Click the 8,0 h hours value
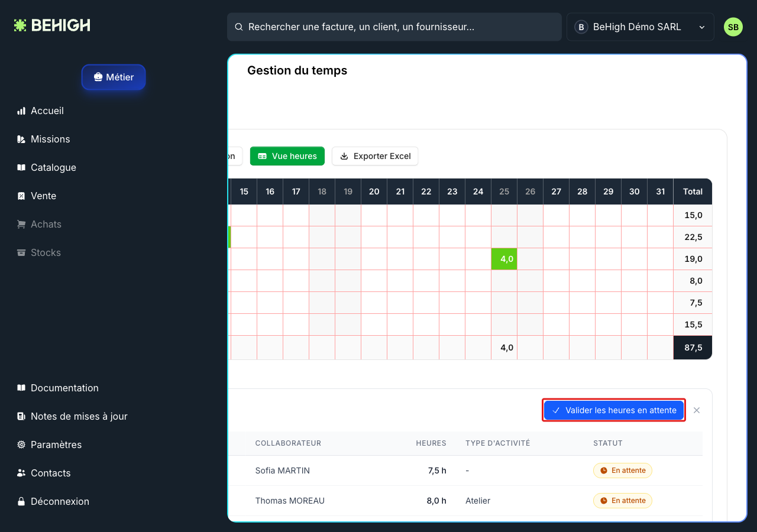 click(x=436, y=501)
